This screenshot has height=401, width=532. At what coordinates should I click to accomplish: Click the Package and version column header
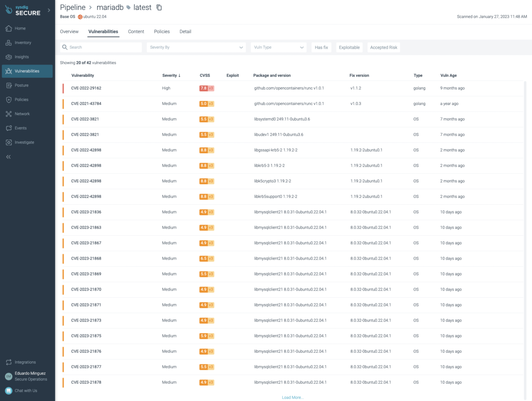click(272, 75)
